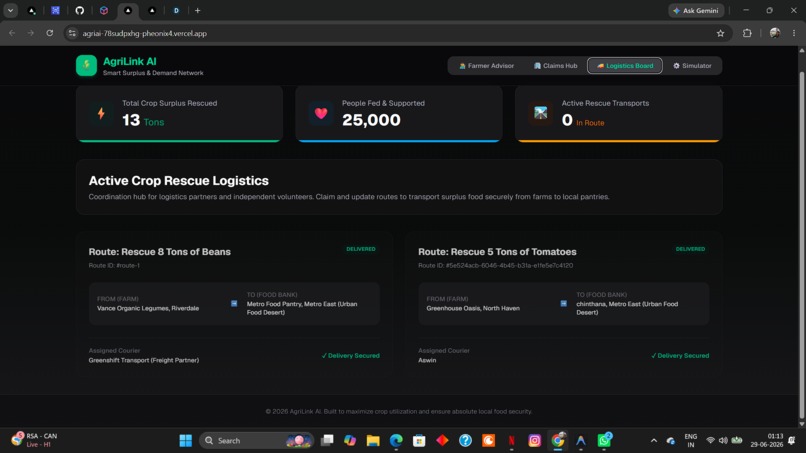Show hidden system tray icons
The image size is (806, 453).
click(653, 441)
